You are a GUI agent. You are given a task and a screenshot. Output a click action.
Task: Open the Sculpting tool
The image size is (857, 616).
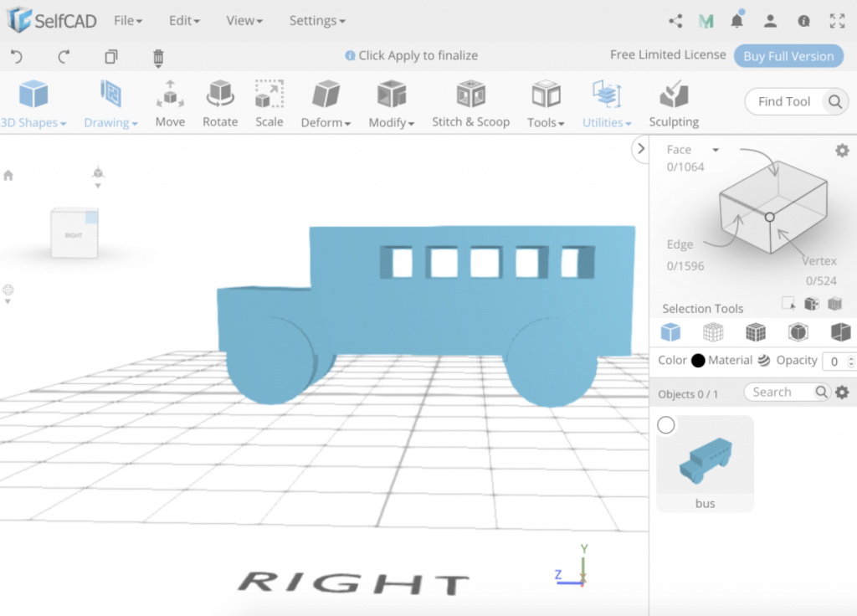point(674,100)
